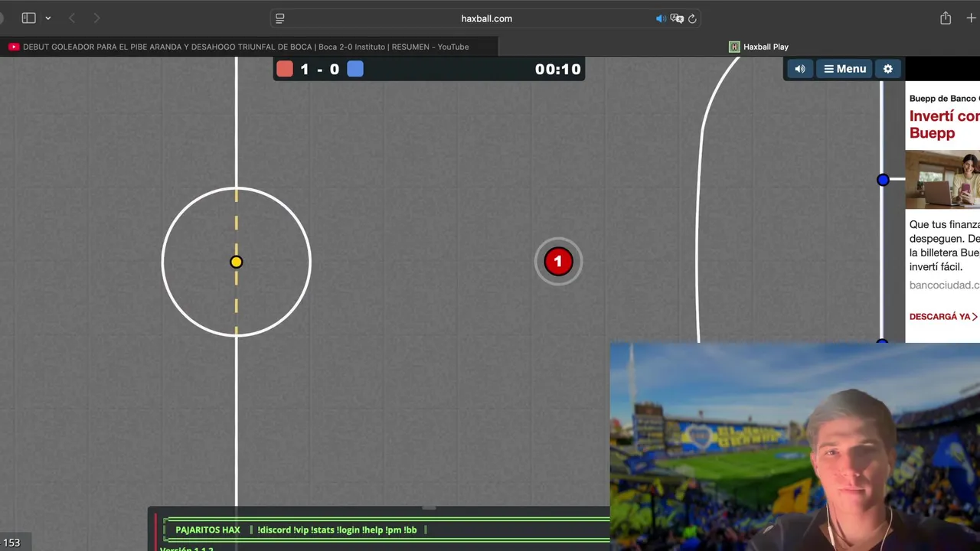The height and width of the screenshot is (551, 980).
Task: Open Haxball settings gear button
Action: [x=888, y=69]
